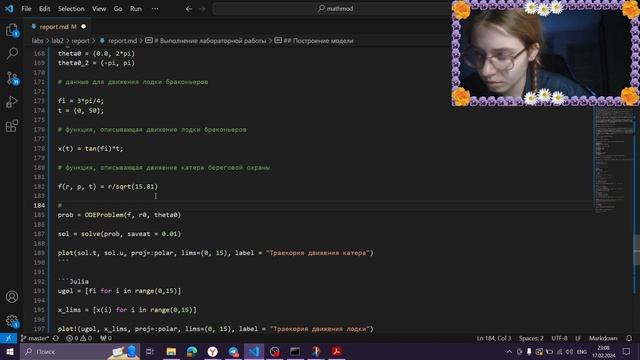Open the View menu
Image resolution: width=640 pixels, height=360 pixels.
(99, 9)
